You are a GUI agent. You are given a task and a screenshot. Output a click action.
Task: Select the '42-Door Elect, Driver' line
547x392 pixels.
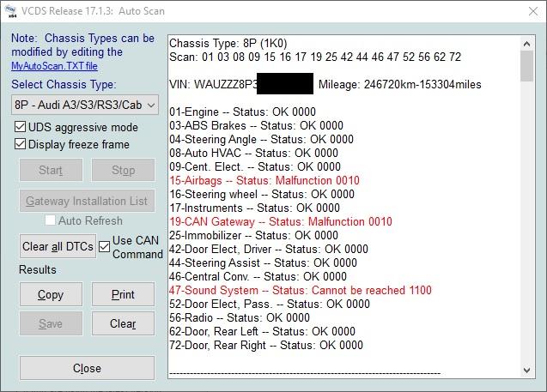269,249
